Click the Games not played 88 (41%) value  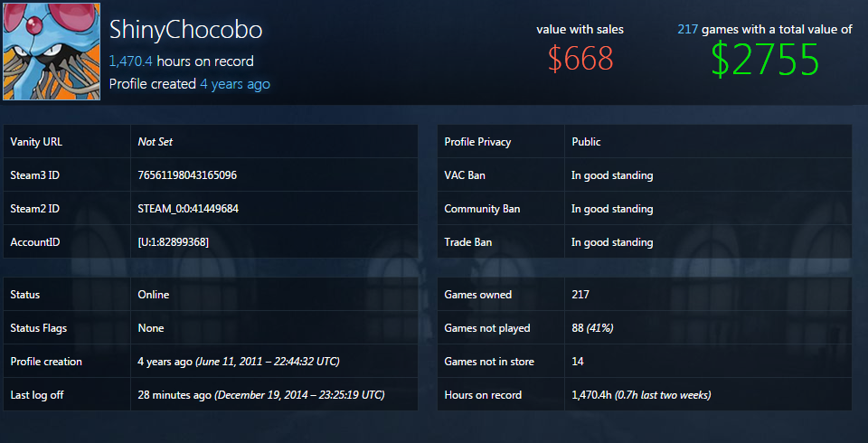(592, 328)
